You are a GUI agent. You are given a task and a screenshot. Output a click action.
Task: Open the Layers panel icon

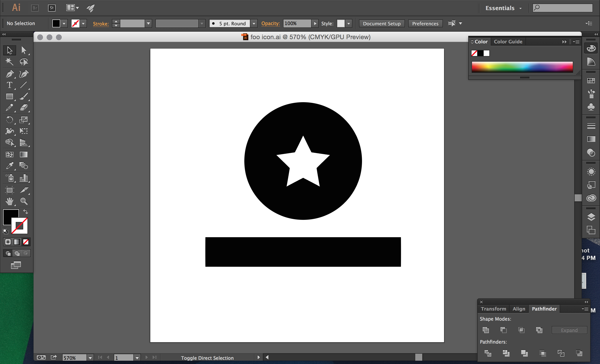tap(591, 217)
